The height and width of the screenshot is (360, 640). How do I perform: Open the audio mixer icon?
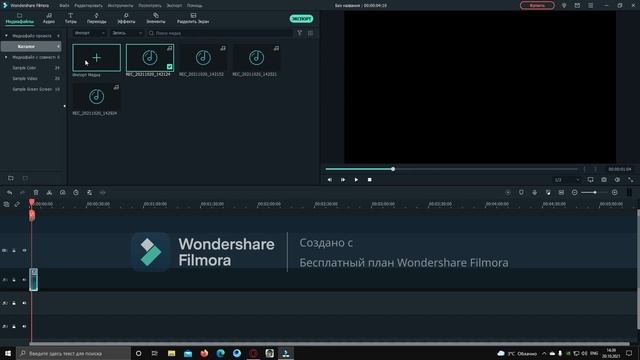548,192
